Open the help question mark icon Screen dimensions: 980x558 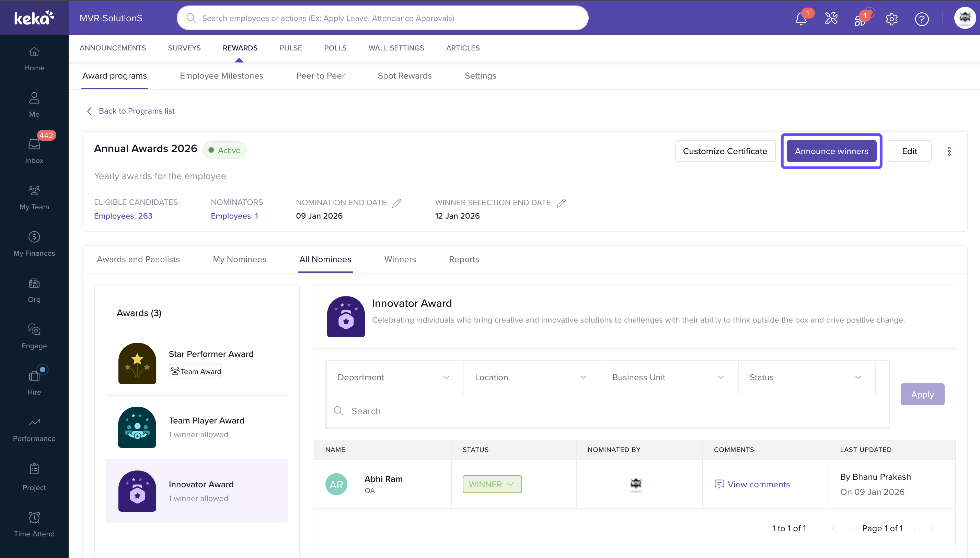click(921, 19)
